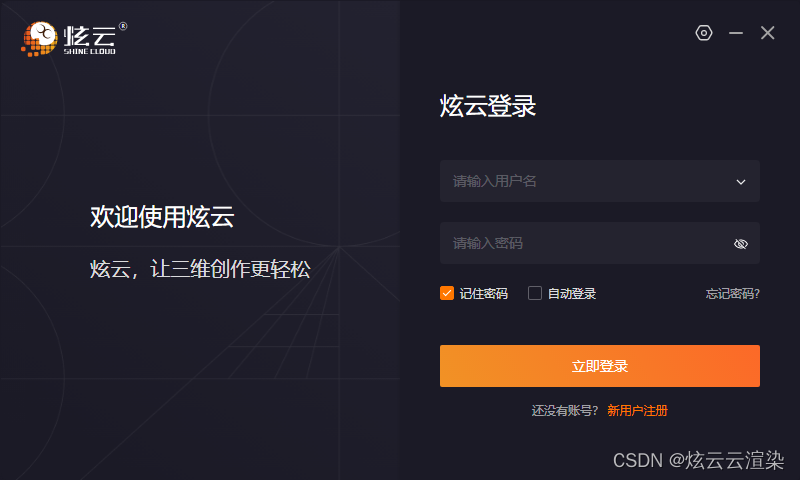Screen dimensions: 800x480
Task: Expand the saved usernames dropdown arrow
Action: 741,182
